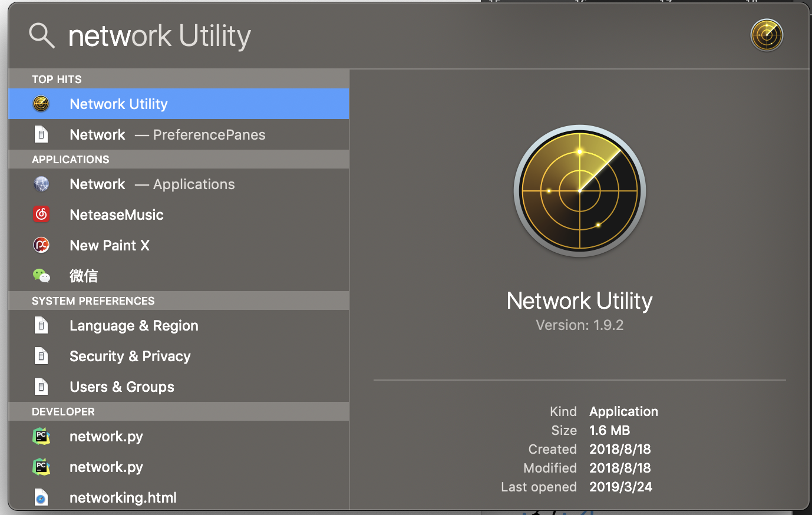Select the 微信 WeChat result

pos(179,276)
